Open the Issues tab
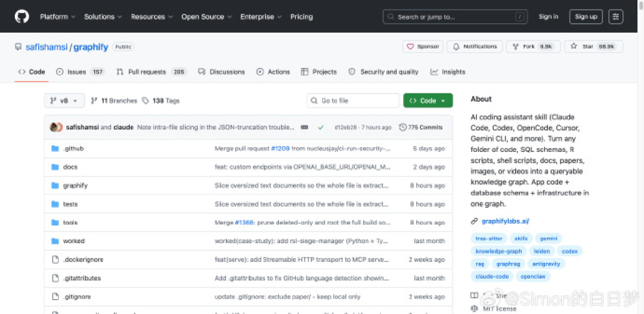The height and width of the screenshot is (314, 644). coord(80,72)
